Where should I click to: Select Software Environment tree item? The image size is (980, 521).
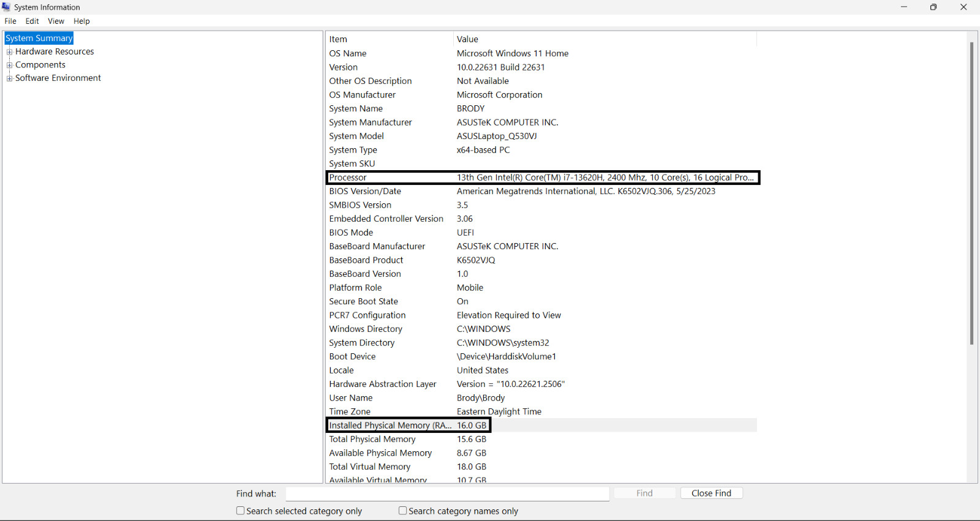[58, 78]
